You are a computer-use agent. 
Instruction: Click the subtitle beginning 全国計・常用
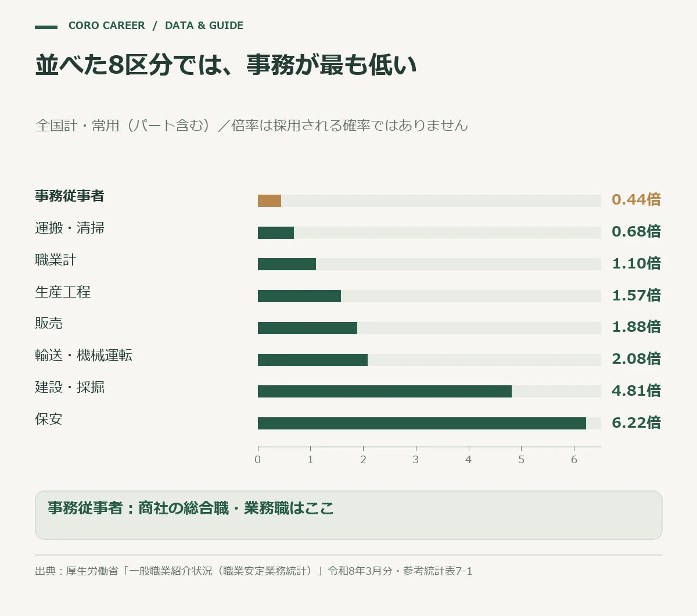coord(252,126)
